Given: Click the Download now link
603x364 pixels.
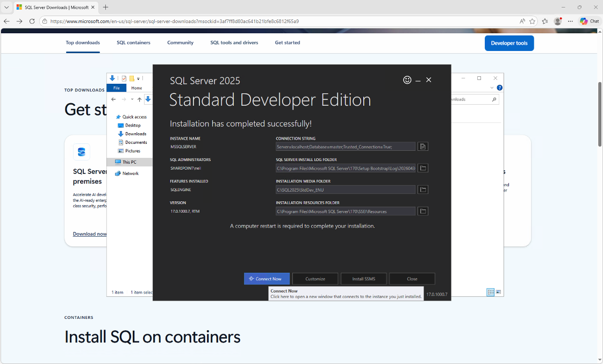Looking at the screenshot, I should click(90, 234).
